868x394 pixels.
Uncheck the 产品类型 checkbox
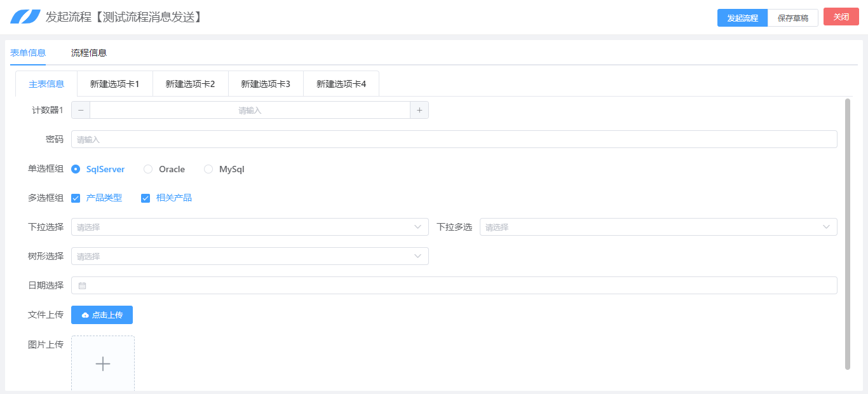point(76,198)
